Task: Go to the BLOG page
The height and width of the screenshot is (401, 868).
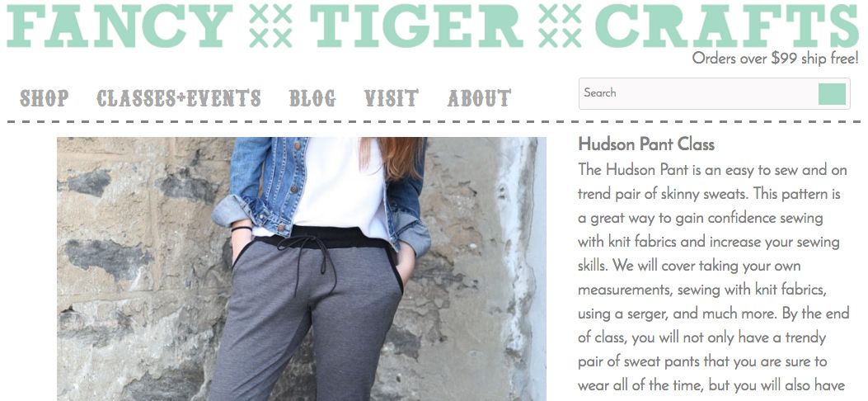Action: click(312, 98)
